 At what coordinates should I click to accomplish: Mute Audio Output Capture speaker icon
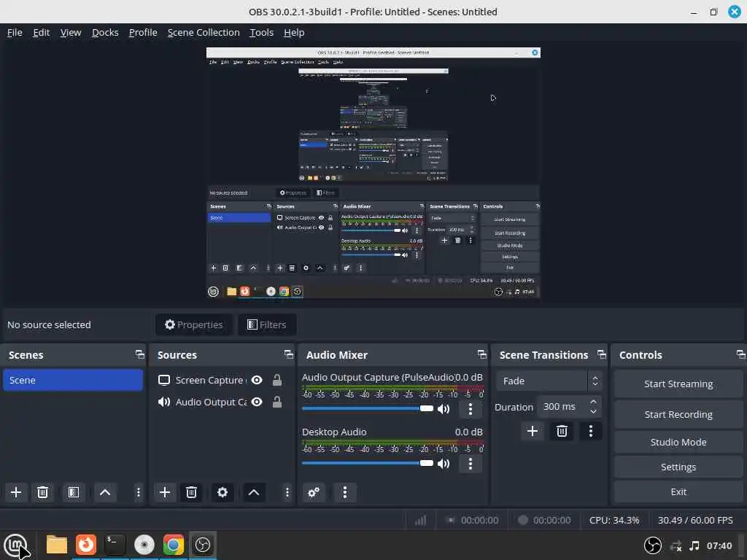coord(444,408)
